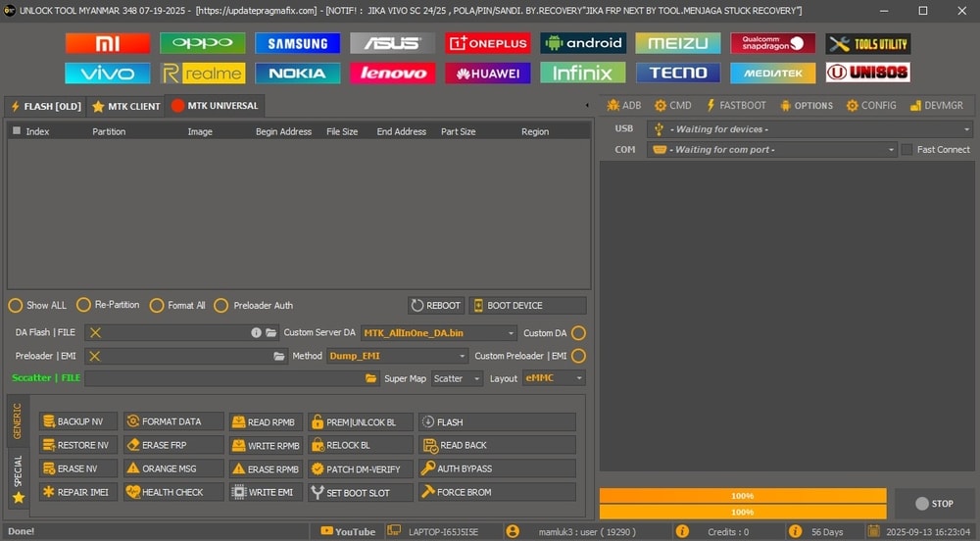Enable Preloader Auth option

(x=220, y=306)
